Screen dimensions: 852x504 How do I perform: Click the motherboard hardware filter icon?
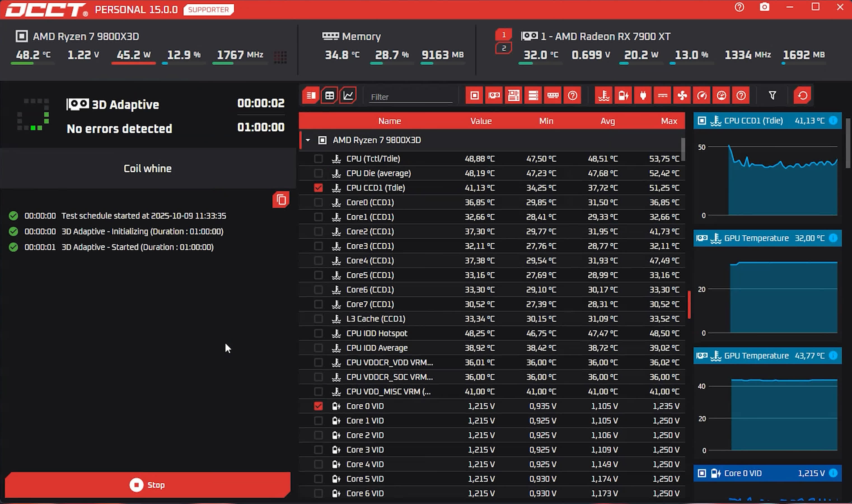coord(513,96)
